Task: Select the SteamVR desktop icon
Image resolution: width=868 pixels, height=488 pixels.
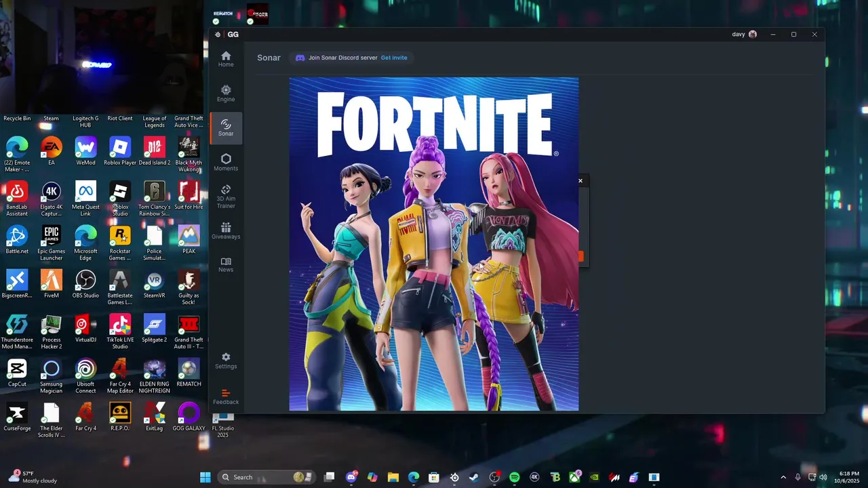Action: pos(155,284)
